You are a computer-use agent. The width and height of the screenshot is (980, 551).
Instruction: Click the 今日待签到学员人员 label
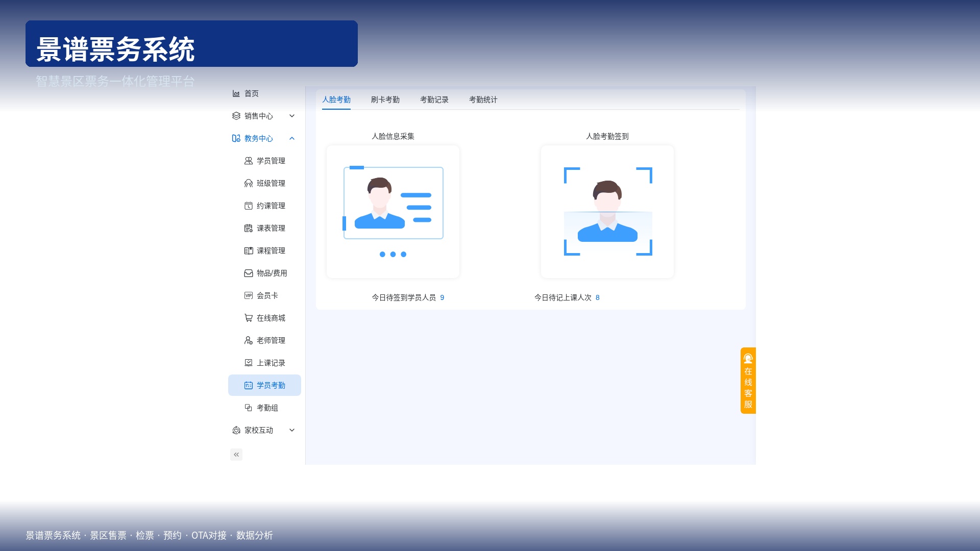[x=404, y=297]
